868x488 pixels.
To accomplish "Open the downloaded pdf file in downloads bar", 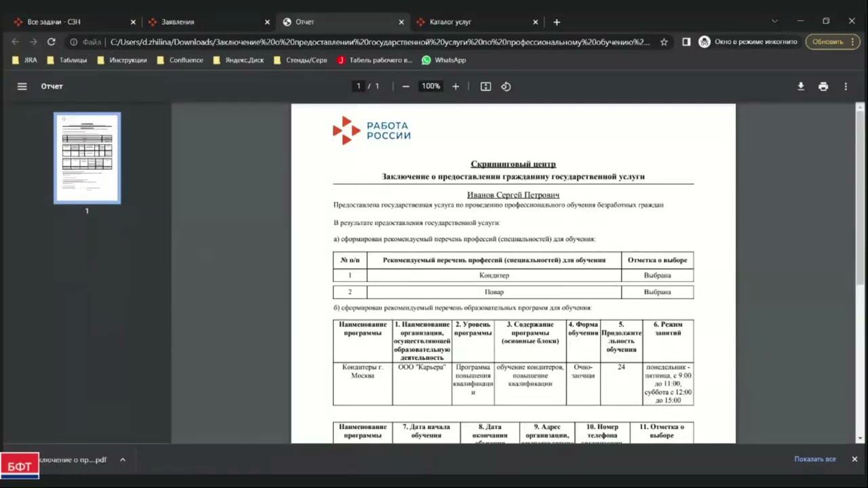I will click(x=73, y=460).
